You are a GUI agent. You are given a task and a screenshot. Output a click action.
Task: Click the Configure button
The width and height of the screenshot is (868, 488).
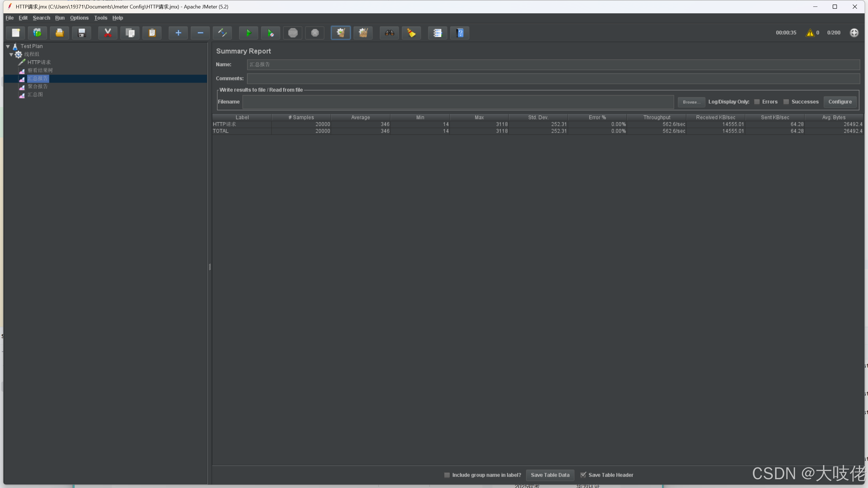click(840, 102)
